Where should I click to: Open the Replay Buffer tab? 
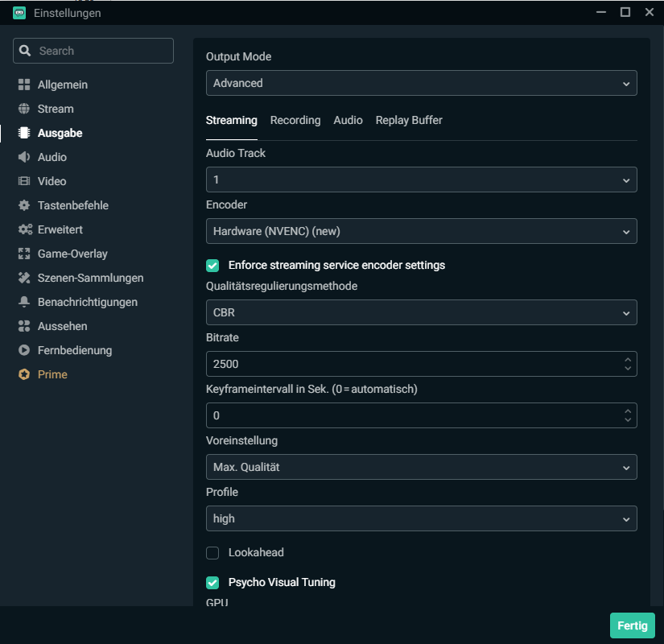[409, 120]
